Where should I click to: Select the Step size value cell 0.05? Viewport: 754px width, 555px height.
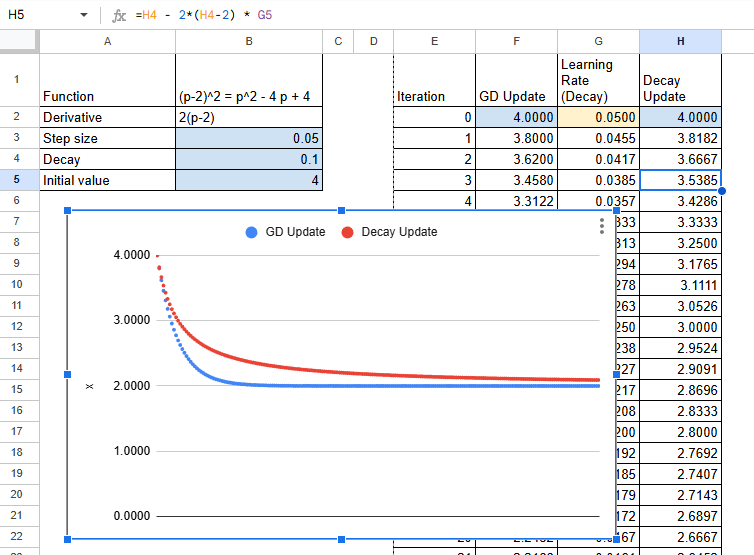coord(249,138)
